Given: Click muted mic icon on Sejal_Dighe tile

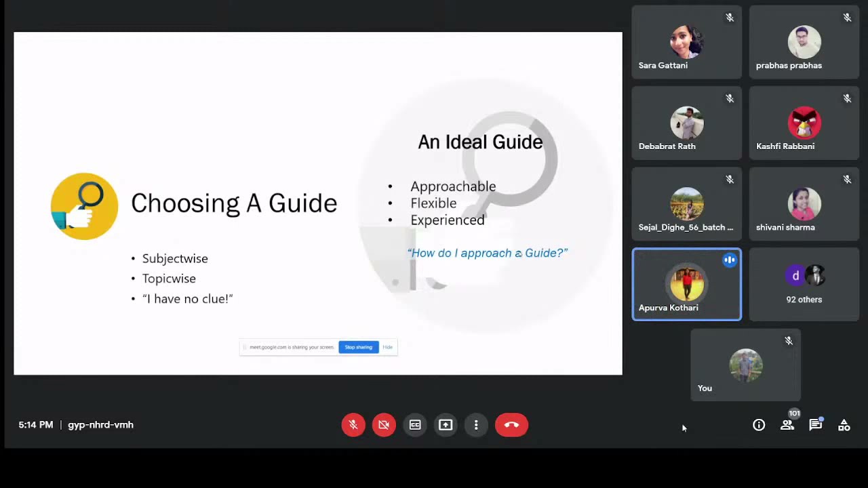Looking at the screenshot, I should (730, 179).
